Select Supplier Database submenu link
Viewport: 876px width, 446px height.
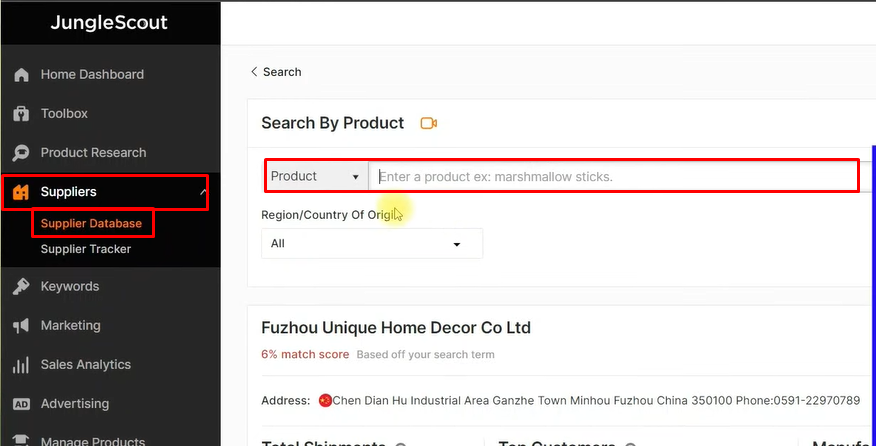coord(91,224)
